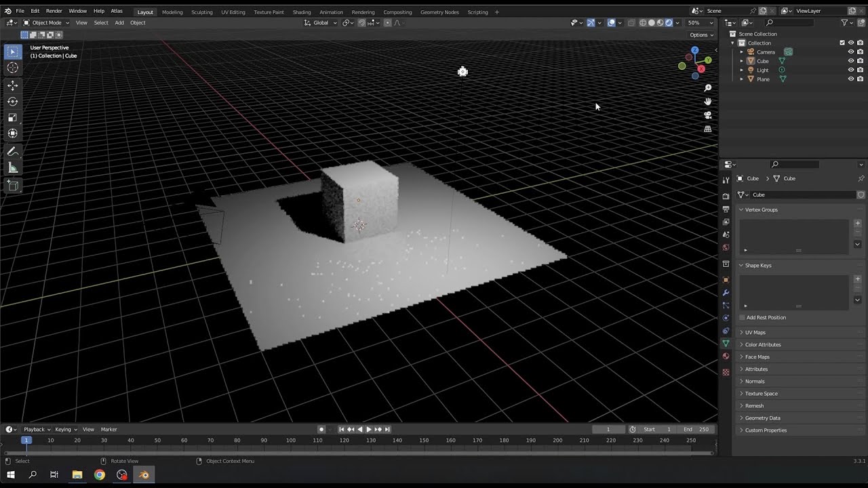
Task: Activate the Add Cube tool
Action: [x=13, y=185]
